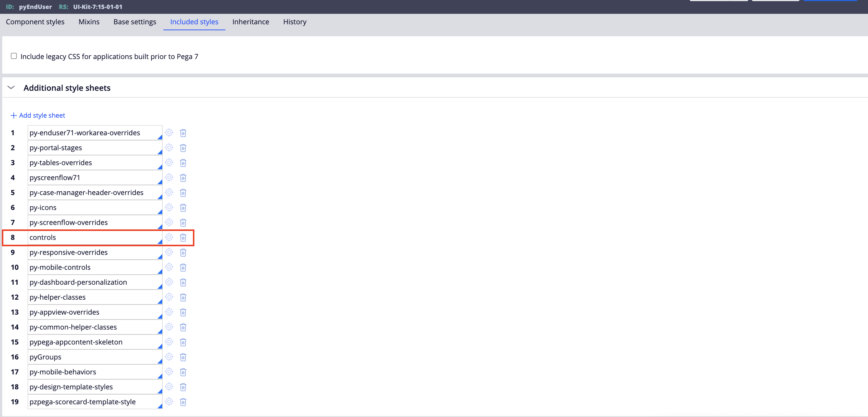The image size is (868, 417).
Task: Collapse the Additional style sheets section
Action: (12, 88)
